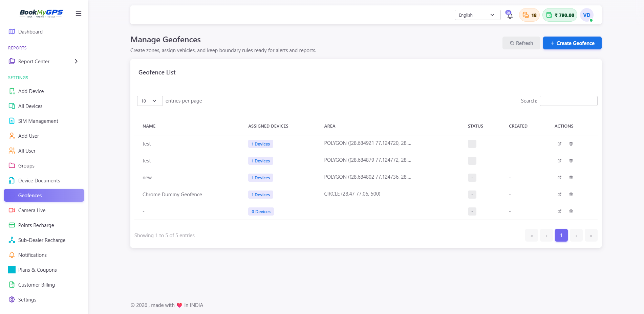Open Camera Live

pos(44,210)
